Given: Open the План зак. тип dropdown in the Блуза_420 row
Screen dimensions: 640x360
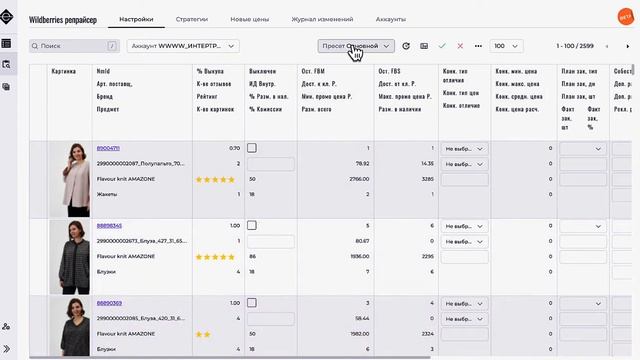Looking at the screenshot, I should tap(583, 304).
